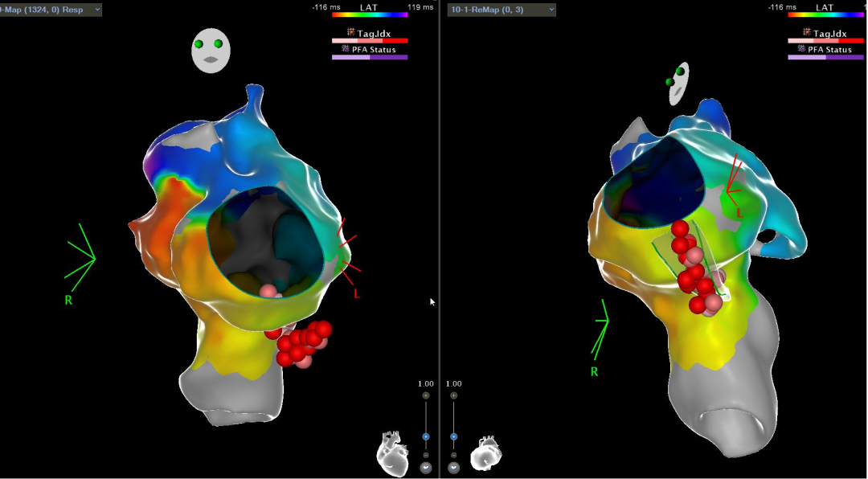The height and width of the screenshot is (479, 868).
Task: Click the green R axis marker in right panel
Action: (600, 338)
